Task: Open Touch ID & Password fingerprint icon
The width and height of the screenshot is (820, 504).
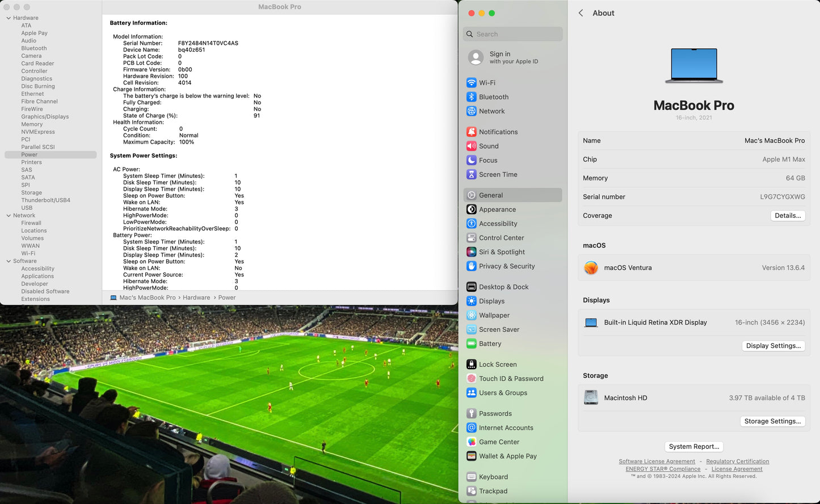Action: [471, 379]
